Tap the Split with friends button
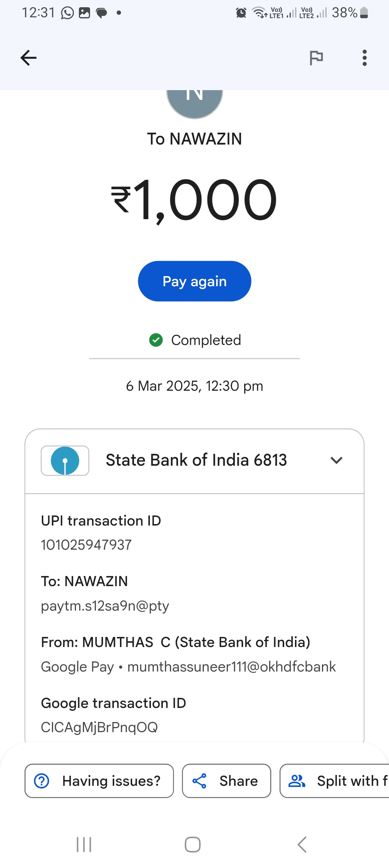This screenshot has height=868, width=389. pos(335,781)
